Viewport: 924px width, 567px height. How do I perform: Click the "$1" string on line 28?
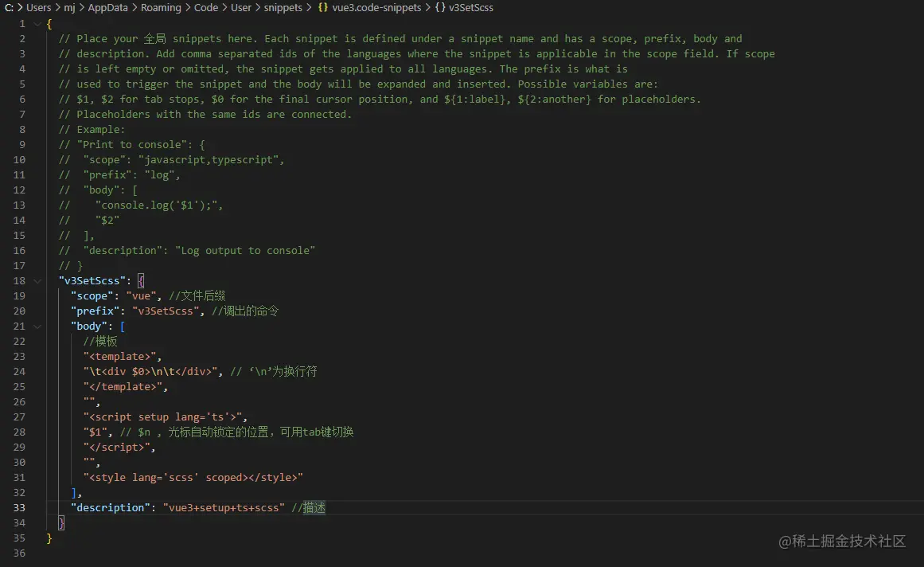[x=95, y=432]
